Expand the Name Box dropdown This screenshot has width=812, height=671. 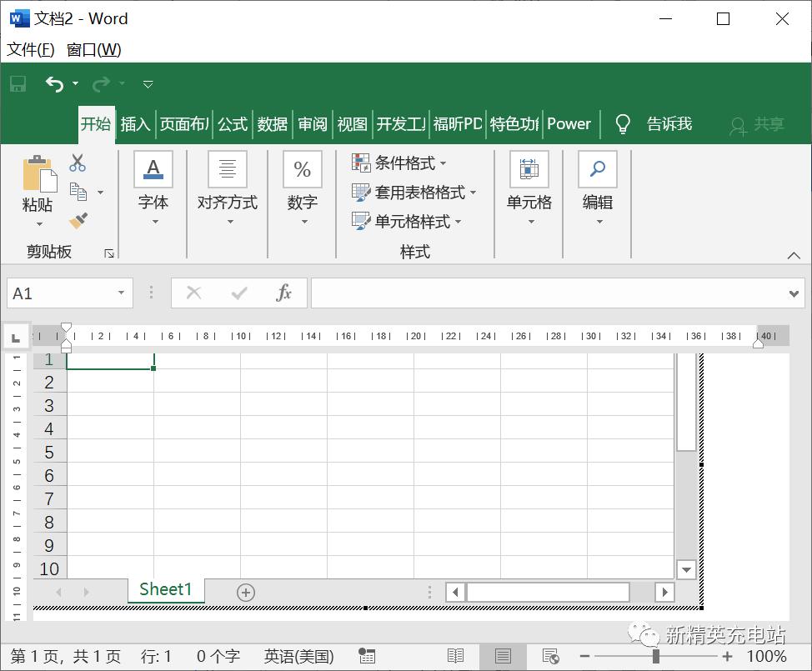(x=120, y=293)
